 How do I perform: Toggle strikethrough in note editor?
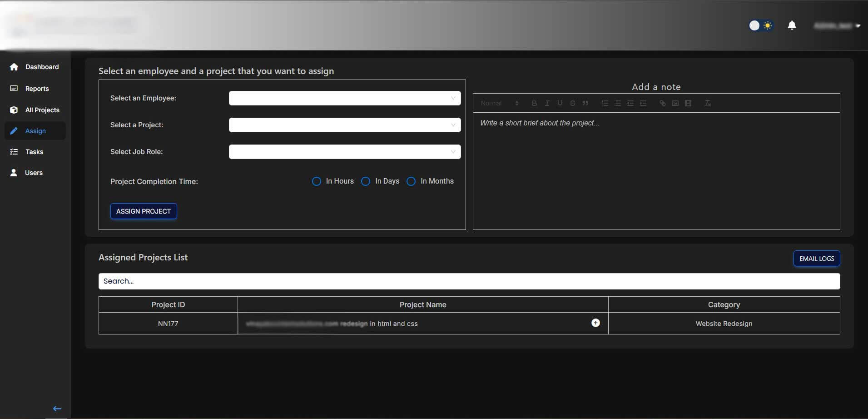coord(572,103)
